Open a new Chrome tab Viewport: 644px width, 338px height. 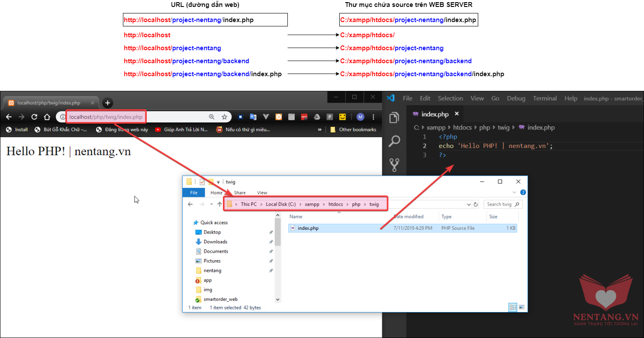pos(107,103)
